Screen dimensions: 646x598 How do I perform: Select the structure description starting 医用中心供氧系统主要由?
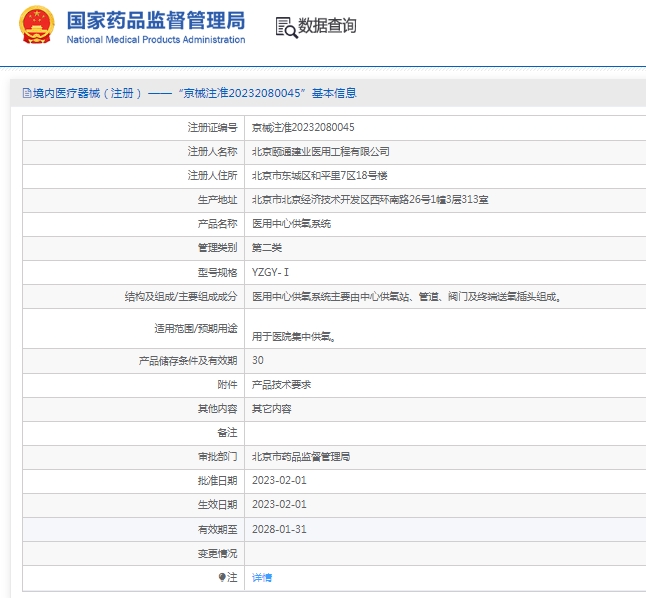pos(406,296)
